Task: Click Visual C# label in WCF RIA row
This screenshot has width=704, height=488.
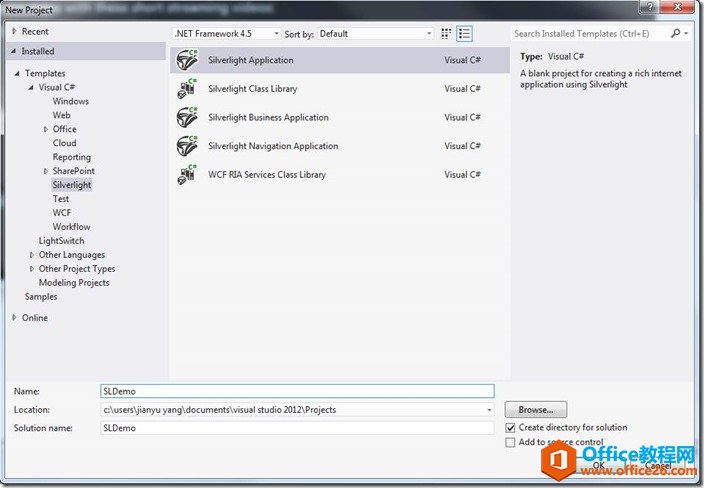Action: click(x=462, y=175)
